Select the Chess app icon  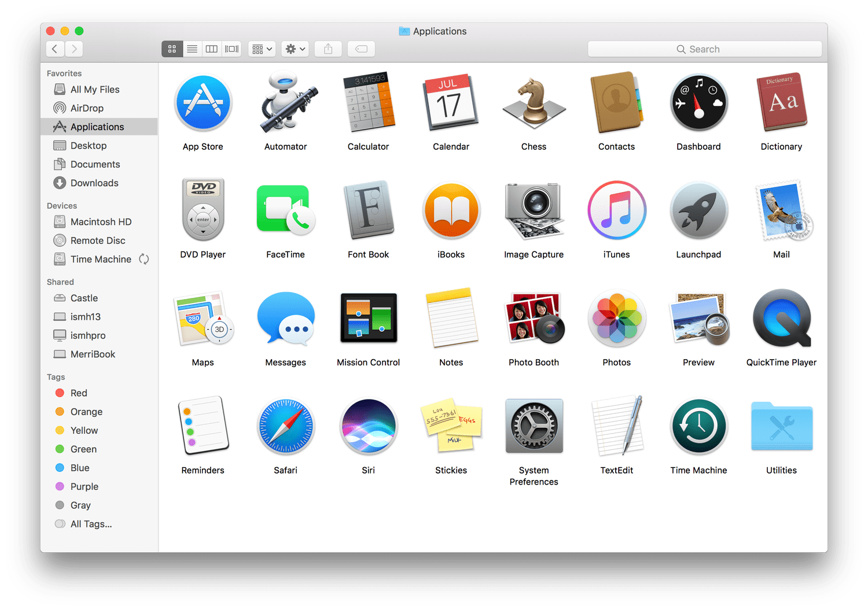point(534,103)
